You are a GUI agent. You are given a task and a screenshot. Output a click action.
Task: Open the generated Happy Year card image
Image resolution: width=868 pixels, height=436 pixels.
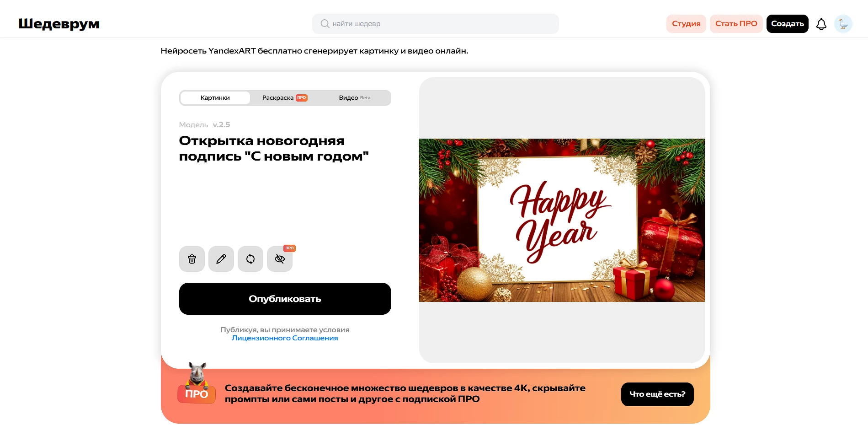click(x=562, y=220)
